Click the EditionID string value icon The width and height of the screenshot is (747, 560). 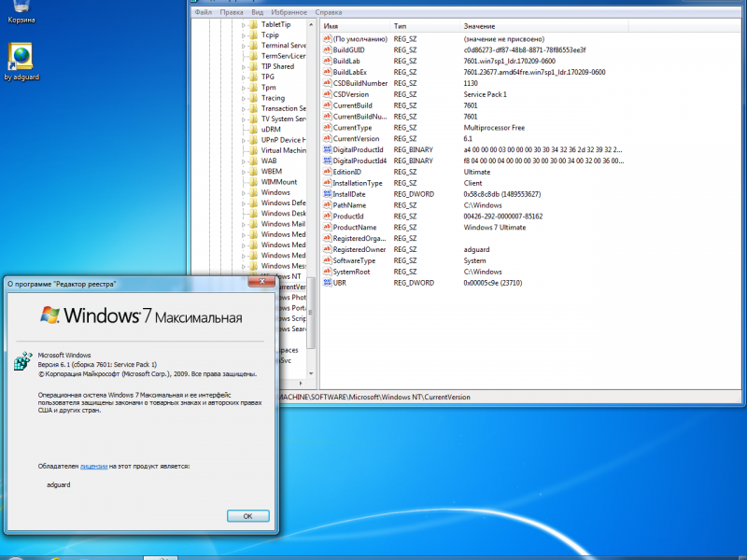point(327,172)
